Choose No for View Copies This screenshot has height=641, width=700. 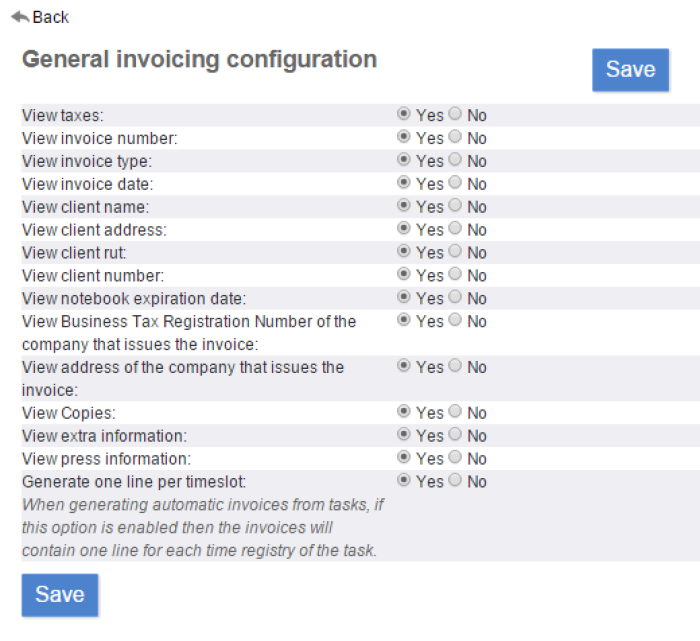[456, 412]
